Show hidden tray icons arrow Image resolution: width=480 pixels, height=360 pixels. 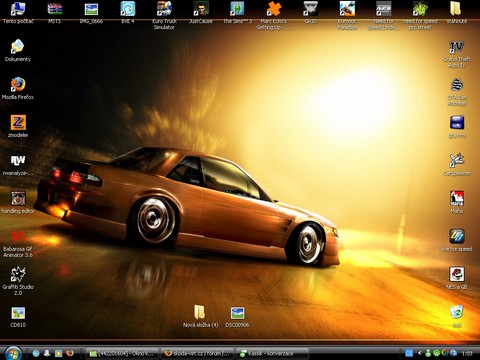point(419,353)
